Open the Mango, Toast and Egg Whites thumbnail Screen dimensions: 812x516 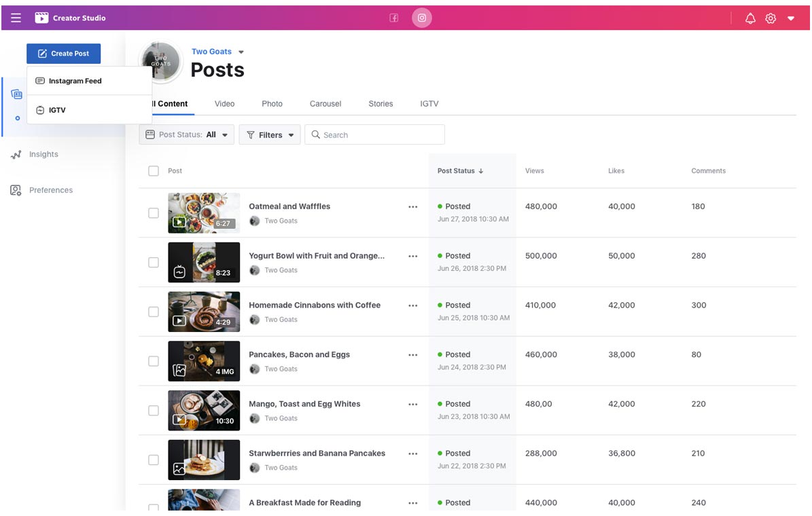point(204,410)
